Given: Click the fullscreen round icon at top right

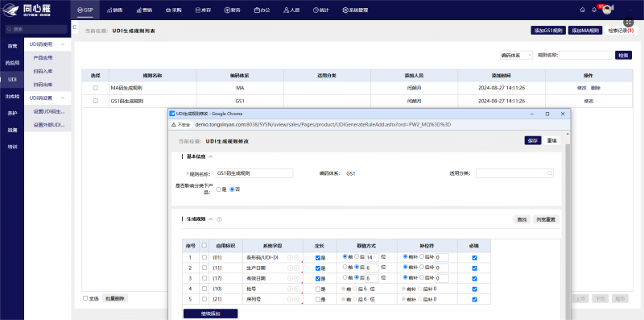Looking at the screenshot, I should coord(629,23).
